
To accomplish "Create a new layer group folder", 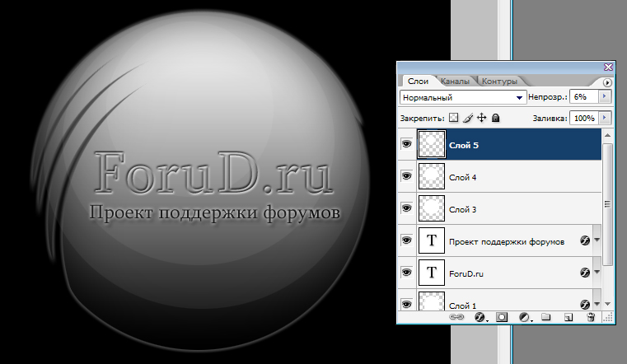I will tap(546, 317).
